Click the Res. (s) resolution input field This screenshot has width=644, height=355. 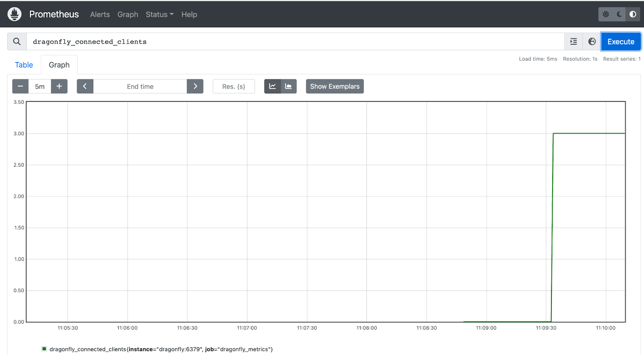pos(233,86)
